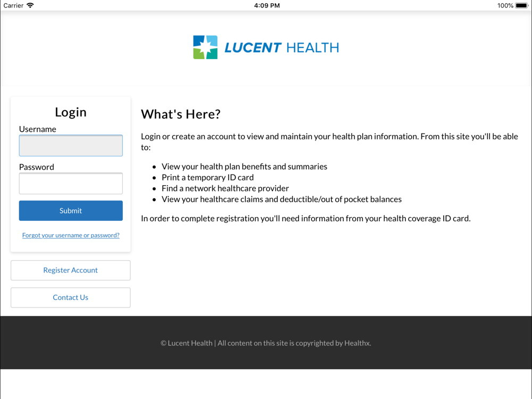The width and height of the screenshot is (532, 399).
Task: Click the Username label
Action: click(38, 129)
